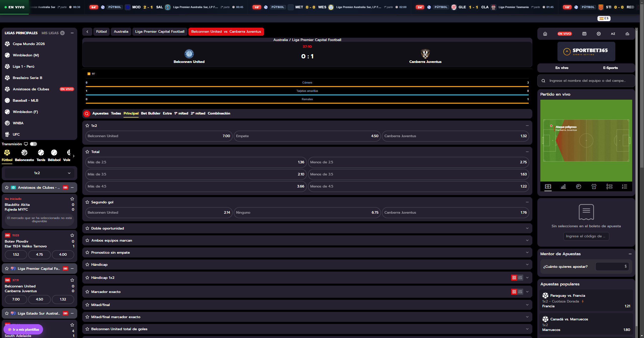Open the sliders view for Marcador exacto

[x=520, y=292]
